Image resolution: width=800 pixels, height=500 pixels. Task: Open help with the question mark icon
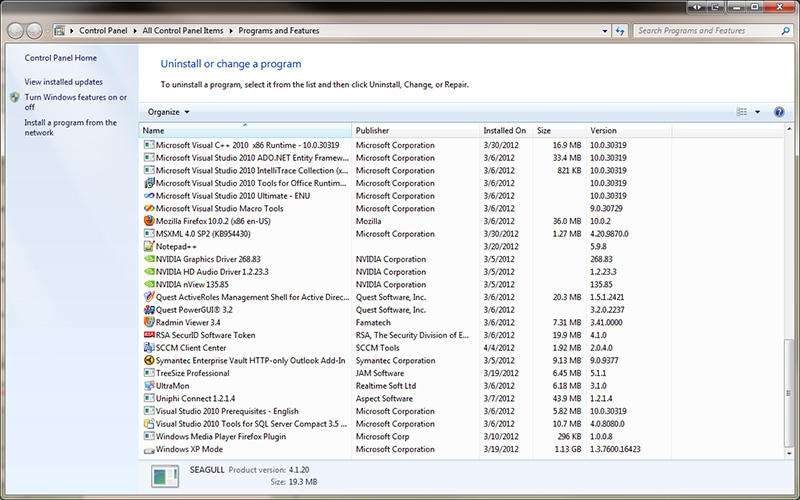tap(778, 112)
